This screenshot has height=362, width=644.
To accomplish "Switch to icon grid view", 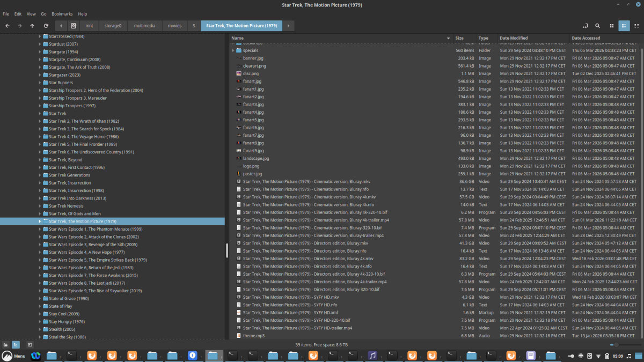I will click(x=612, y=26).
